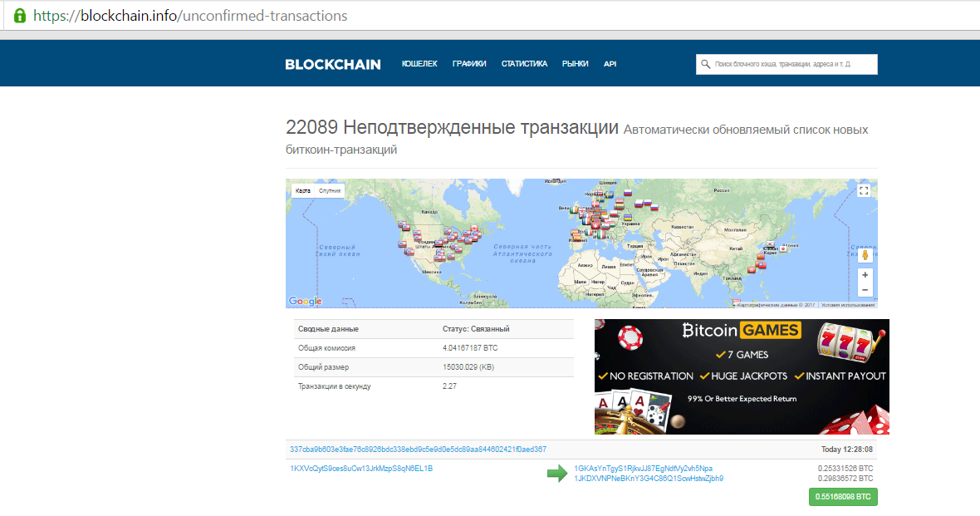Toggle fullscreen map view
This screenshot has width=980, height=516.
(x=864, y=191)
